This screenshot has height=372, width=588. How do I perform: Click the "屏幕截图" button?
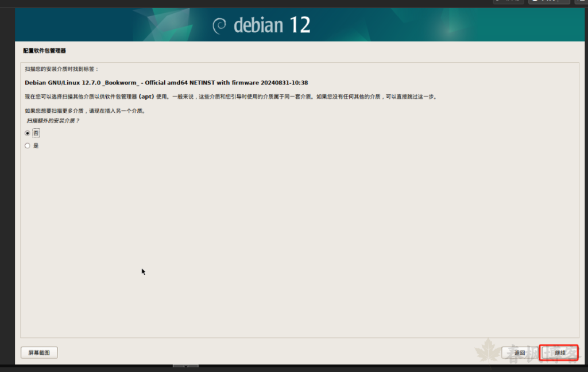click(x=39, y=352)
